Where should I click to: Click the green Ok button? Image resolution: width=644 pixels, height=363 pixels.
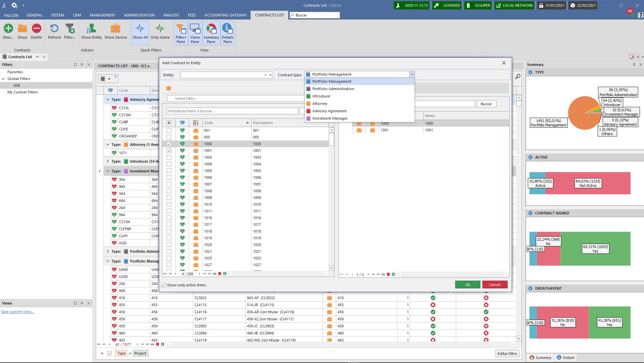point(468,285)
